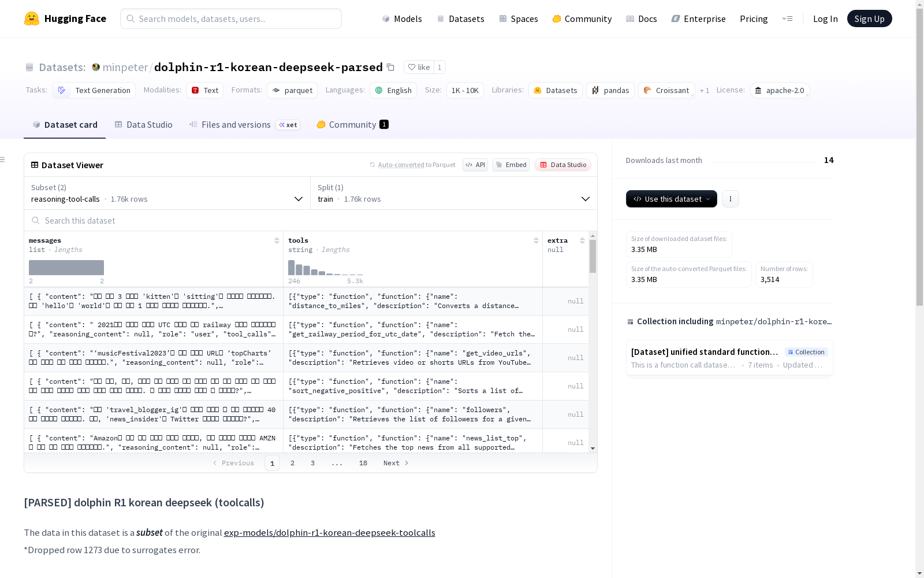Expand the Use this dataset dropdown

click(672, 199)
